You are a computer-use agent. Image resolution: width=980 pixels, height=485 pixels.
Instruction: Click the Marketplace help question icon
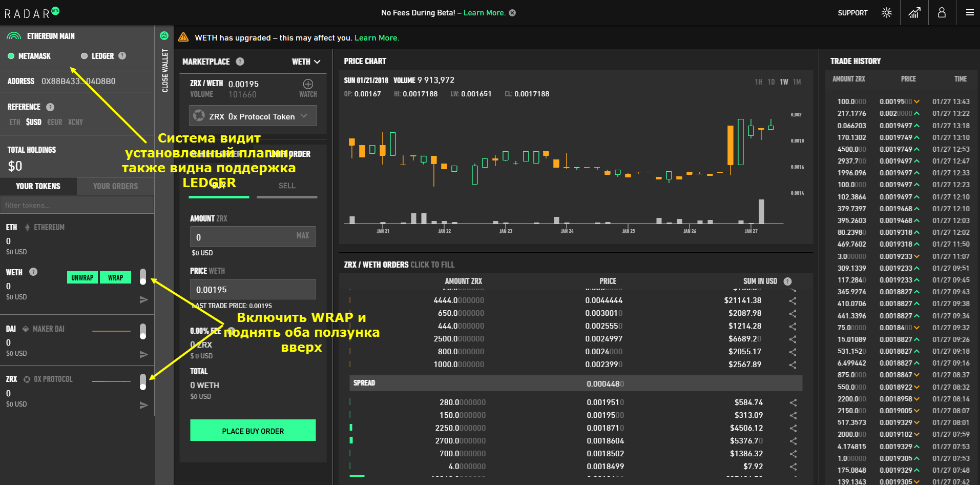(x=240, y=62)
